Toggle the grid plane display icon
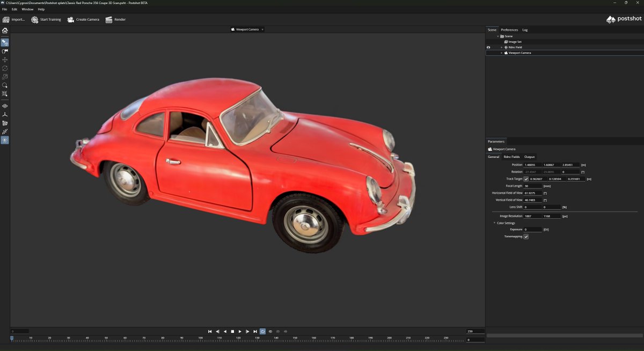The image size is (644, 351). 5,106
